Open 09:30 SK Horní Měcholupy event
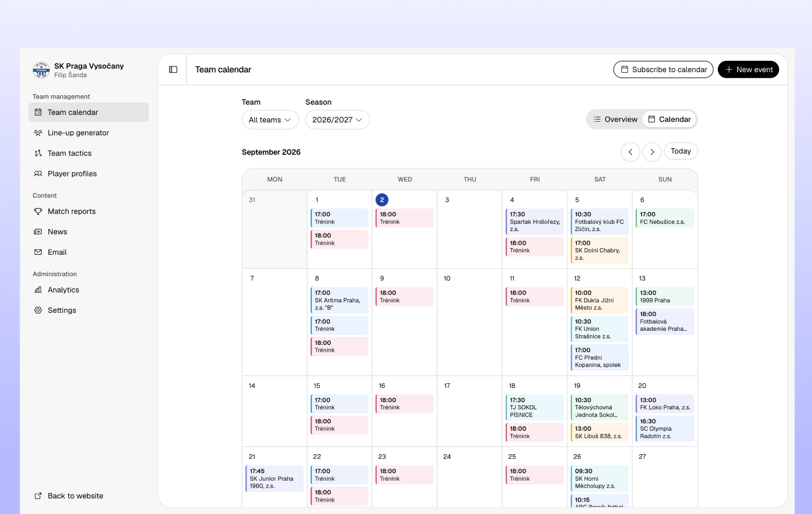 [x=599, y=478]
